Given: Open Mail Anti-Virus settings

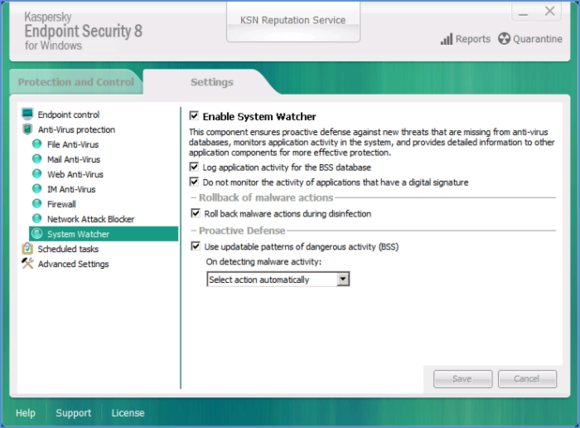Looking at the screenshot, I should click(74, 159).
